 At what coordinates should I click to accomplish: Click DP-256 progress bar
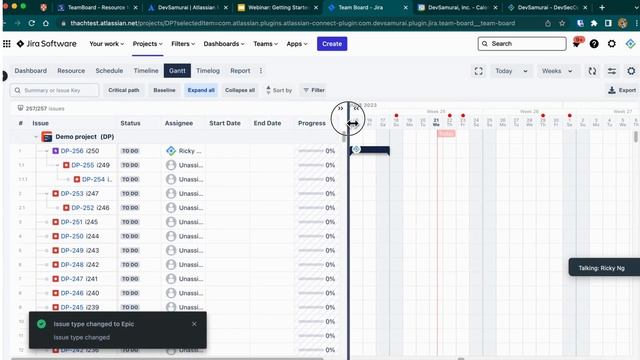pyautogui.click(x=311, y=151)
